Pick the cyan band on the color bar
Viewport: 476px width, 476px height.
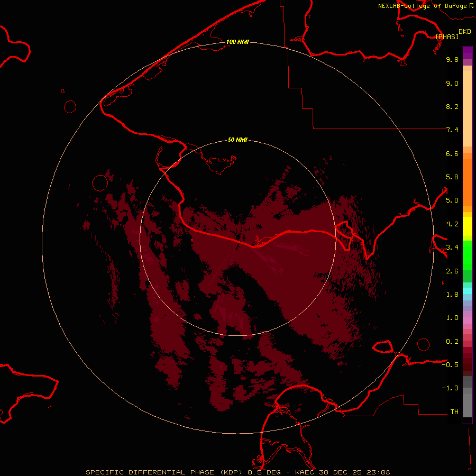(x=467, y=291)
